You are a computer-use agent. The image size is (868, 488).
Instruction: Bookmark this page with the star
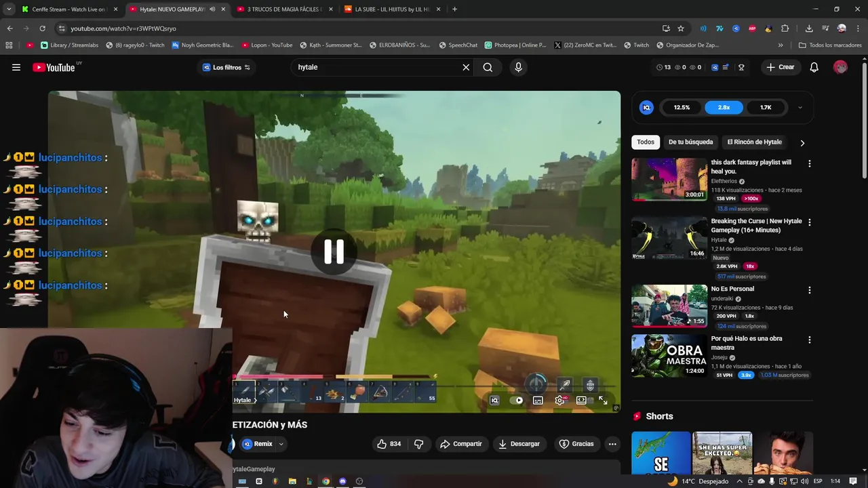coord(681,28)
